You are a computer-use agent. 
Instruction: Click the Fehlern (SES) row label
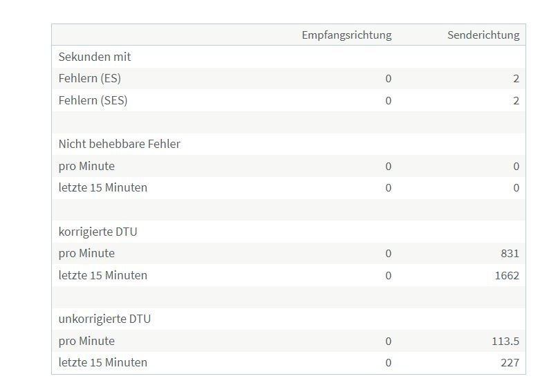tap(93, 100)
